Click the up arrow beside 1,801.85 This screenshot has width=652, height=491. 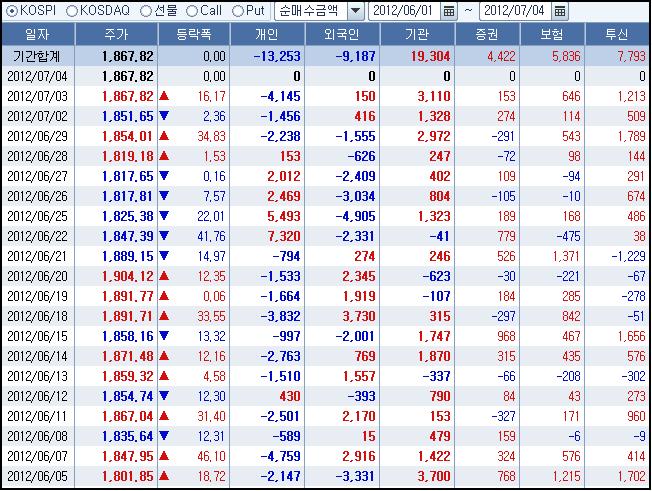point(164,476)
